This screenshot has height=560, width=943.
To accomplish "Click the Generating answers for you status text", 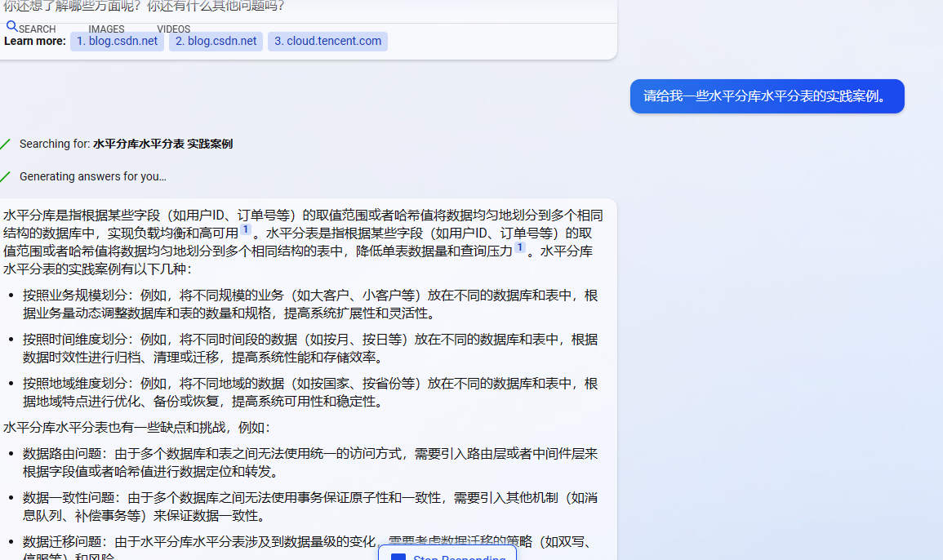I will pyautogui.click(x=92, y=176).
